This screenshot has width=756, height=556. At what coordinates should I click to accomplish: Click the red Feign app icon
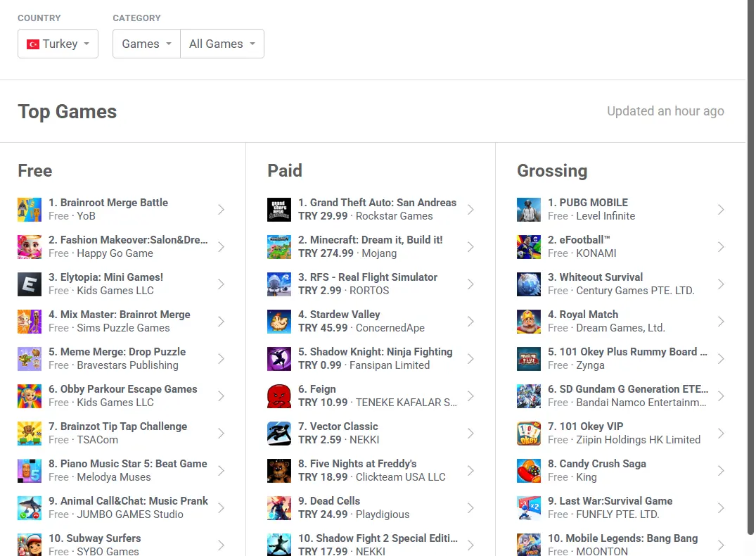(279, 396)
